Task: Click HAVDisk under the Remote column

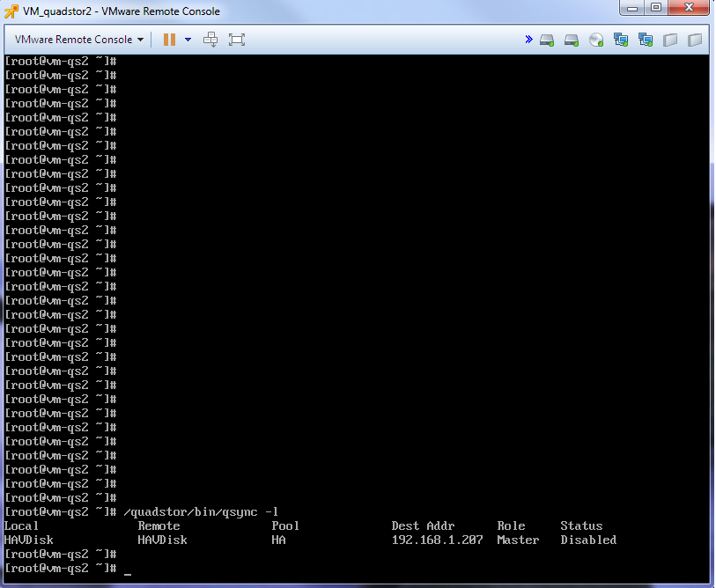Action: (x=163, y=540)
